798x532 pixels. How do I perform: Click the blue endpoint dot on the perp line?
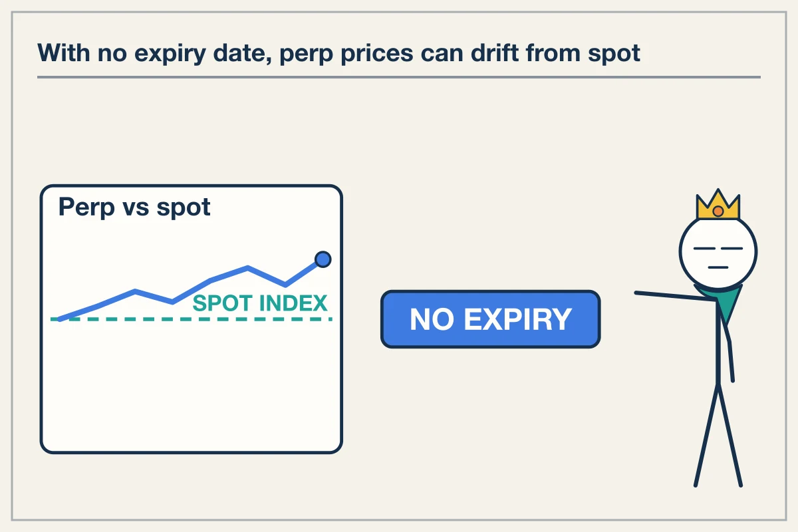(x=323, y=259)
